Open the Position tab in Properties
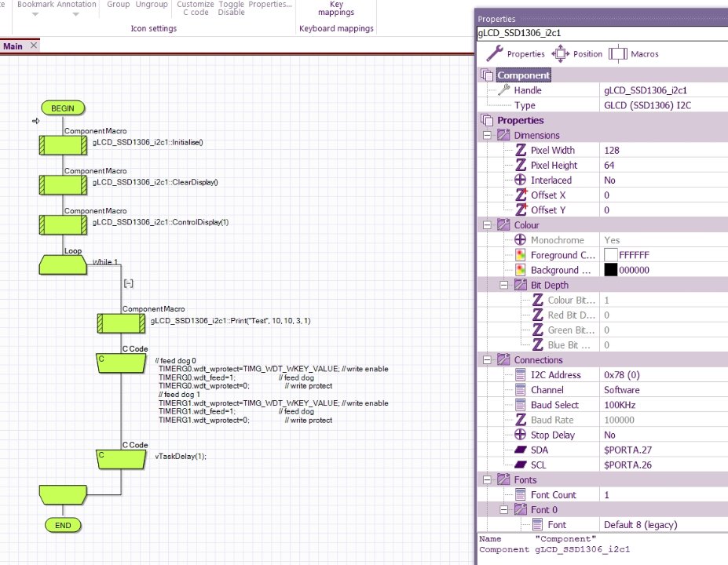The height and width of the screenshot is (565, 728). [577, 54]
